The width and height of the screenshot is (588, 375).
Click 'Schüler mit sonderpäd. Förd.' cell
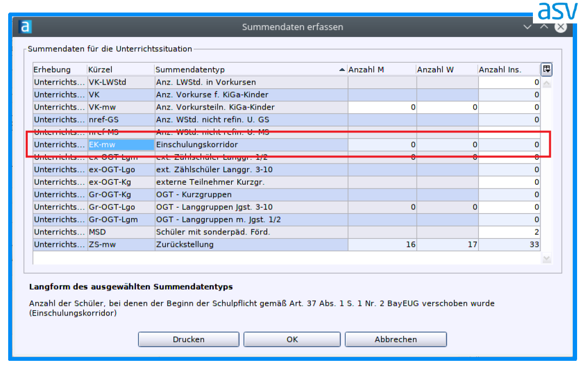click(251, 232)
